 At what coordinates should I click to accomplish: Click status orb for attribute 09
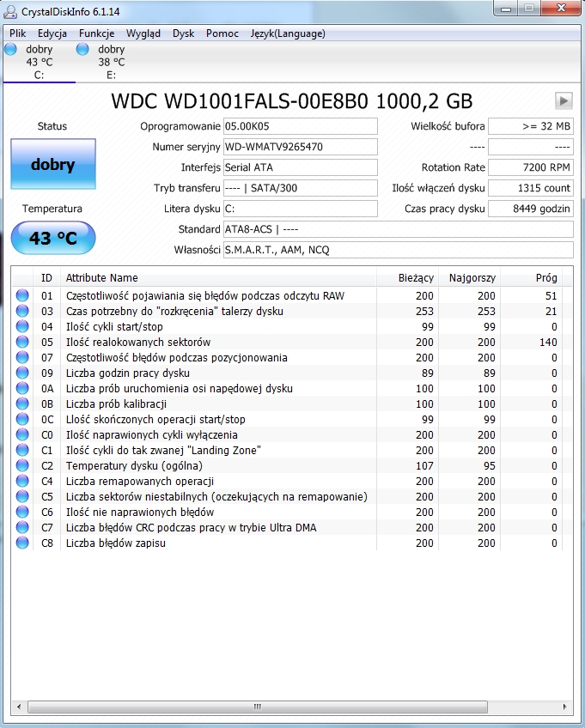click(22, 373)
